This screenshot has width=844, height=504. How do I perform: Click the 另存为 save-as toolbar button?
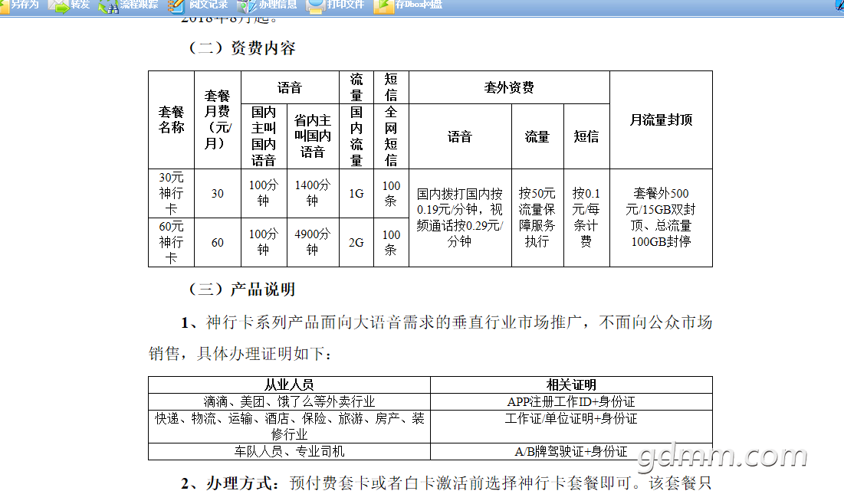[x=21, y=5]
